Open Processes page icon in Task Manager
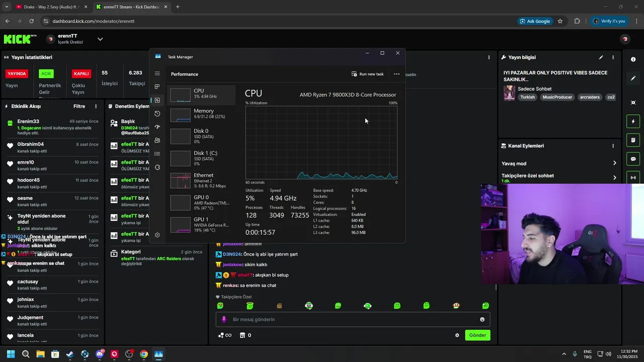 click(157, 86)
